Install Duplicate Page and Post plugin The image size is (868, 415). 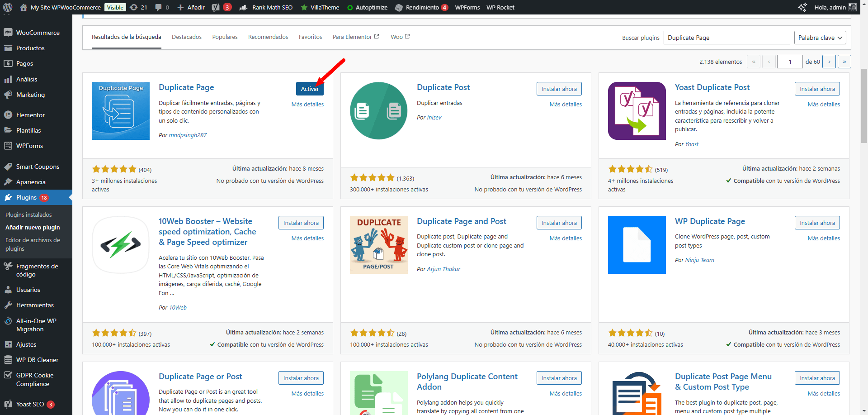click(559, 223)
